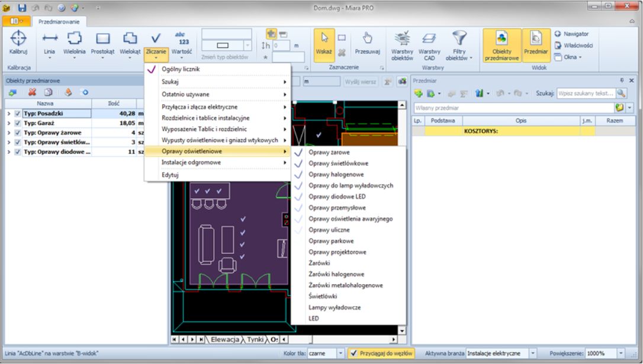The image size is (643, 364).
Task: Click the Zliczanie counting tool
Action: tap(156, 44)
